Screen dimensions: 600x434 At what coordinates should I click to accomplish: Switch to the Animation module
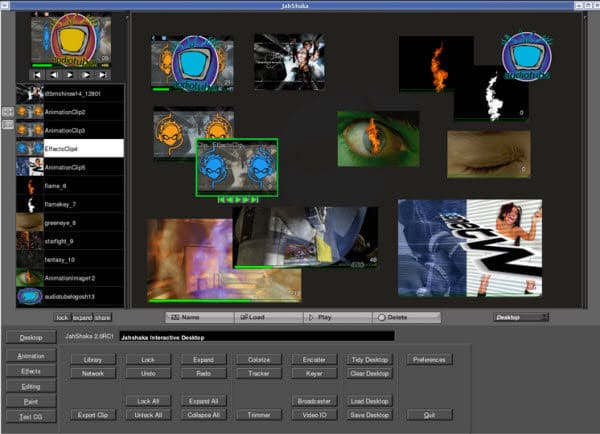pos(31,356)
